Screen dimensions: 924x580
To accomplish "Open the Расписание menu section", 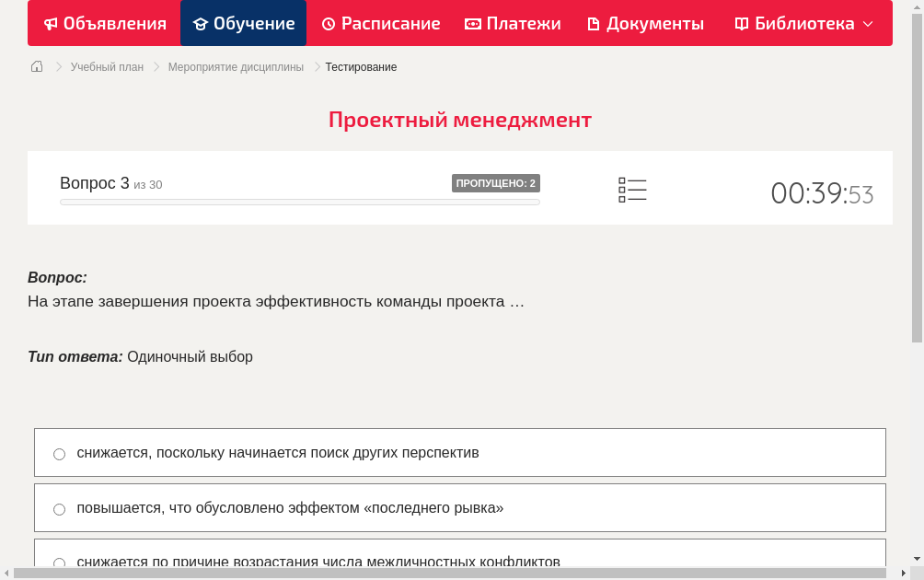I will [380, 23].
